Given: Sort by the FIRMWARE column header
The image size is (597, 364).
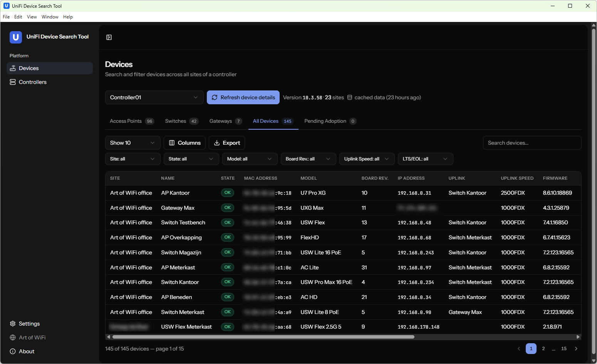Looking at the screenshot, I should click(x=555, y=178).
